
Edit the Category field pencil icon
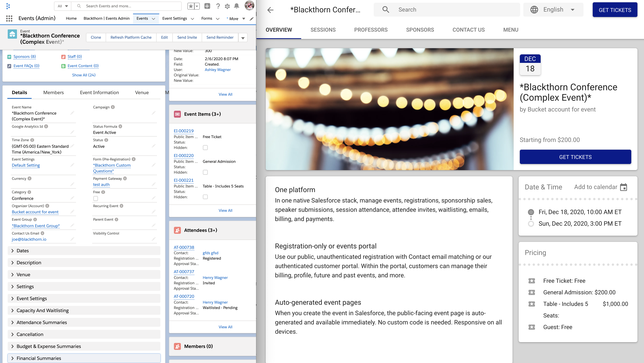point(72,198)
